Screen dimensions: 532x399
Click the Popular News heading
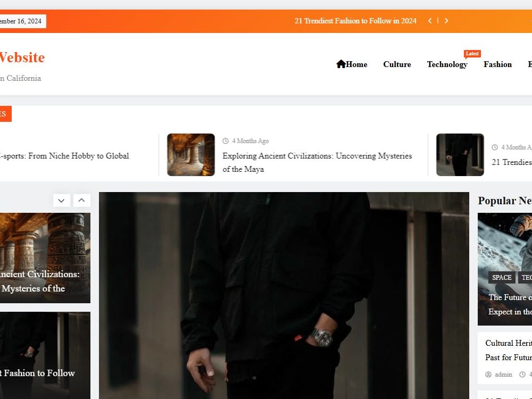click(505, 201)
